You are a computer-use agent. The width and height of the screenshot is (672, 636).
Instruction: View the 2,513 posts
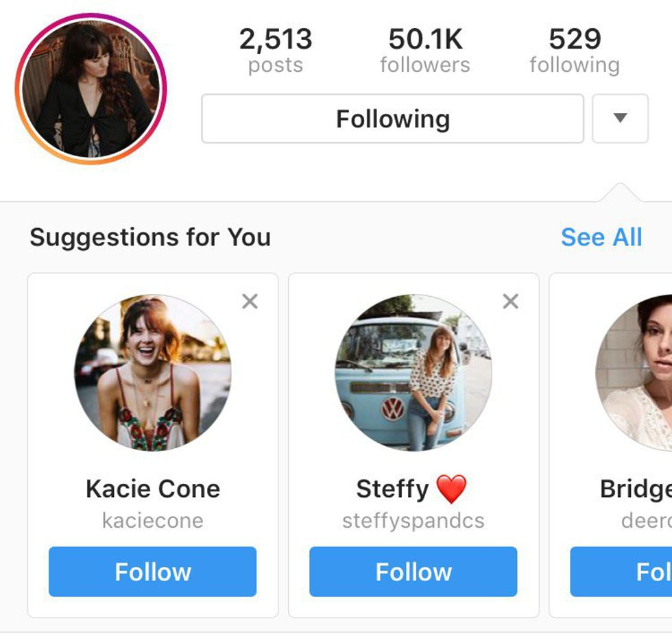(x=276, y=50)
